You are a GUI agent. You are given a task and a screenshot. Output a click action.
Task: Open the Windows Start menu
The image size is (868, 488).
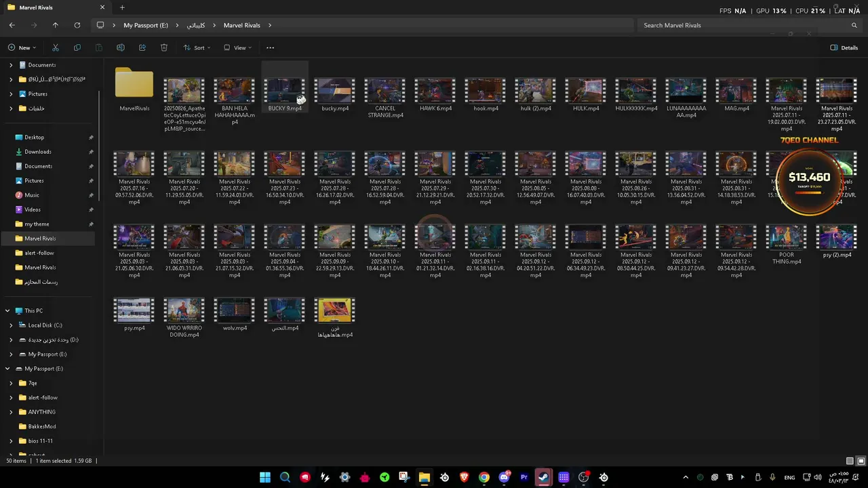click(x=265, y=477)
